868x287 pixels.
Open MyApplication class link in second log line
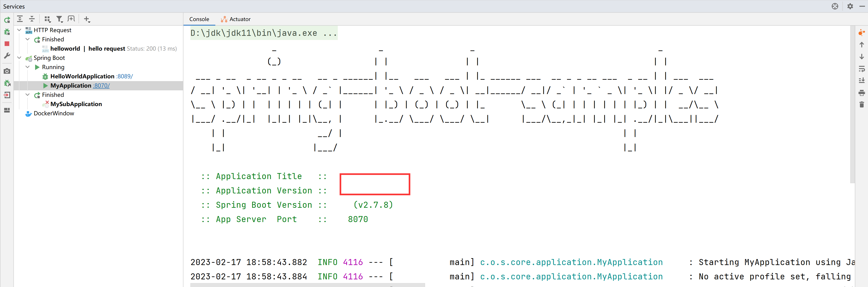click(571, 277)
